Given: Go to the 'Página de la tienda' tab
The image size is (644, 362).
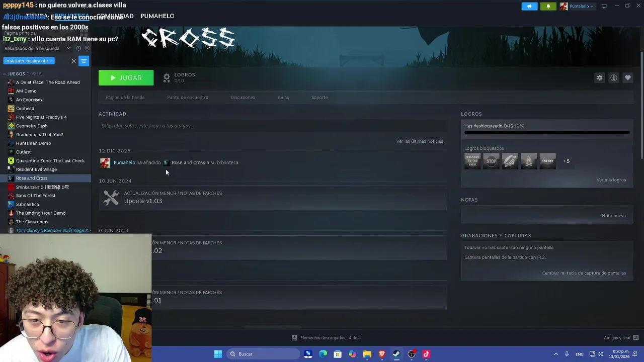Looking at the screenshot, I should tap(125, 98).
